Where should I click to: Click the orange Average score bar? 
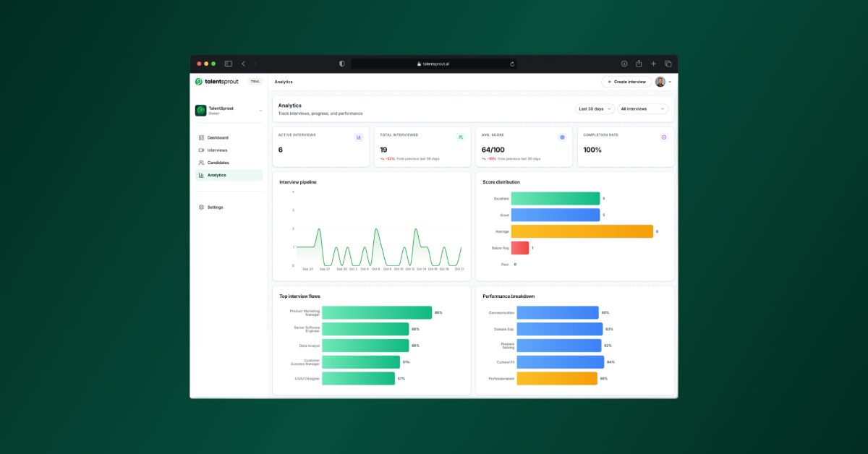(x=582, y=231)
